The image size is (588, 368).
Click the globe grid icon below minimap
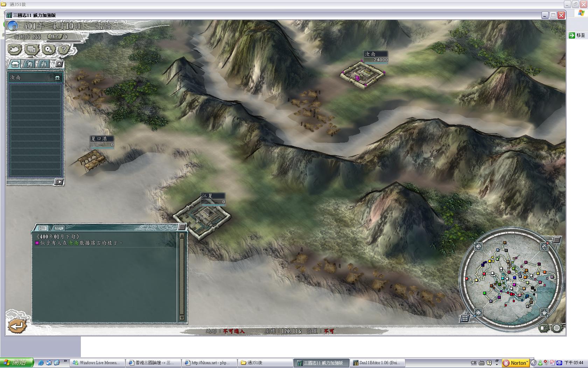coord(557,328)
